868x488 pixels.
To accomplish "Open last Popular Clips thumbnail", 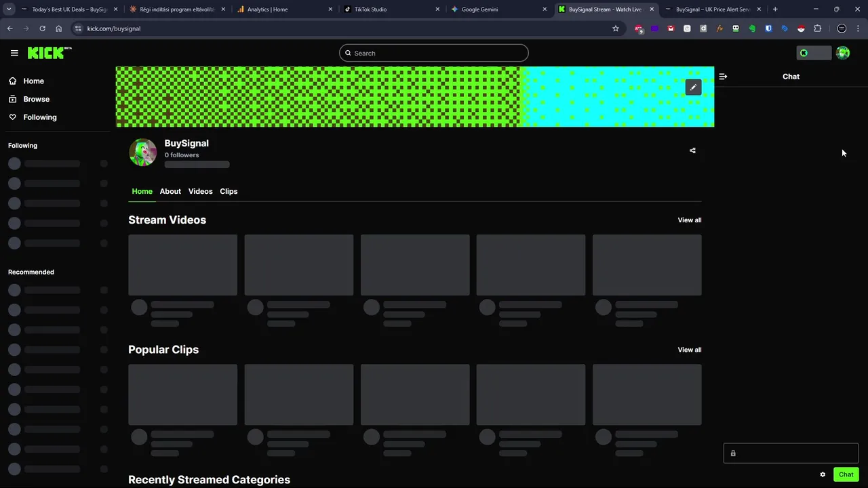I will click(647, 394).
